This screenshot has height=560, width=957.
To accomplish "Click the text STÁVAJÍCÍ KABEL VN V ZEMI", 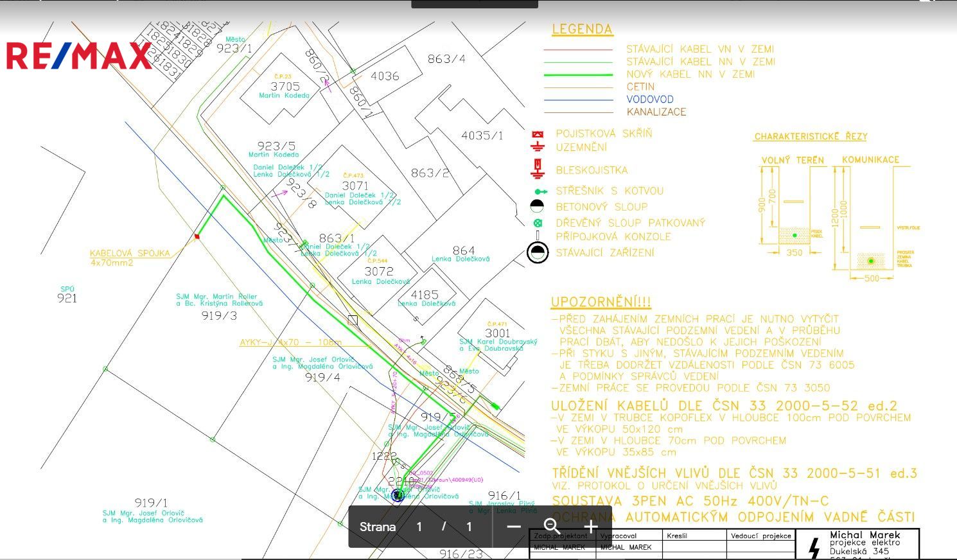I will [x=700, y=49].
